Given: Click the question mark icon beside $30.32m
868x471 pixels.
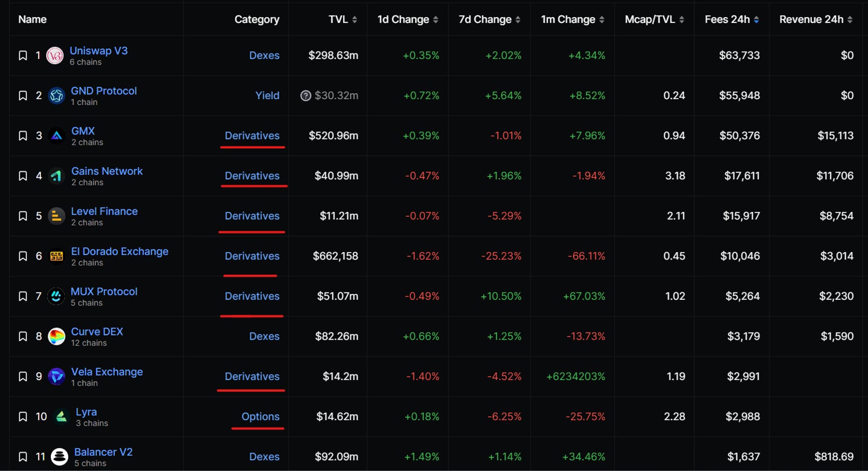Looking at the screenshot, I should (305, 96).
